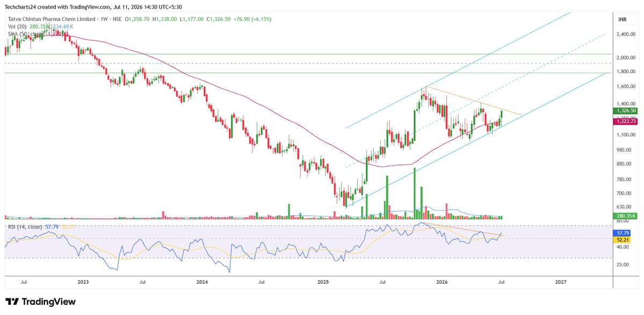The image size is (644, 315).
Task: Click the blue RSI tag 57.79 on scale
Action: coord(622,233)
